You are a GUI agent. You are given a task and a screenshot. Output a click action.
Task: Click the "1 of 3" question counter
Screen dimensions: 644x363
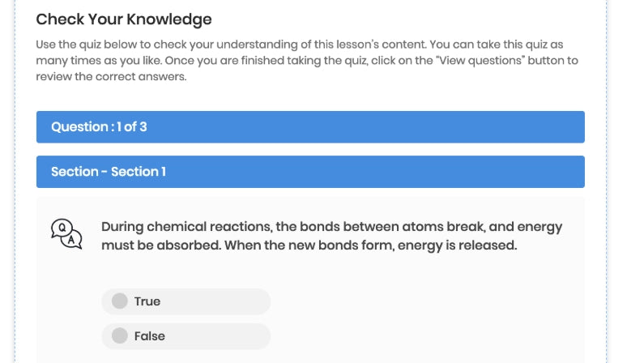(130, 127)
